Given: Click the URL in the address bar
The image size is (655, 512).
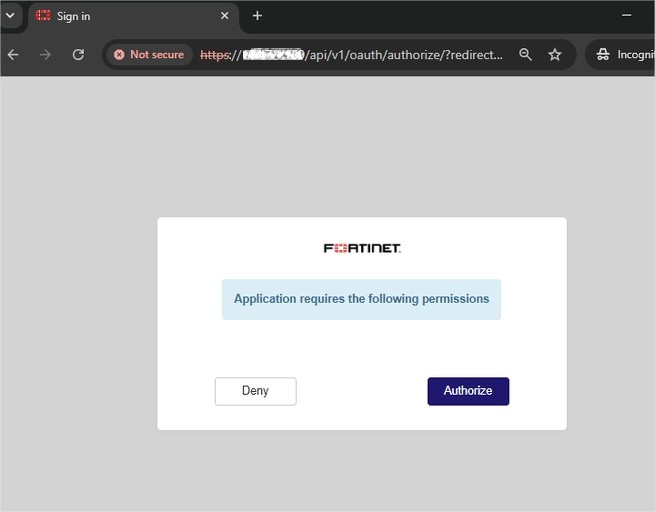Looking at the screenshot, I should point(351,55).
